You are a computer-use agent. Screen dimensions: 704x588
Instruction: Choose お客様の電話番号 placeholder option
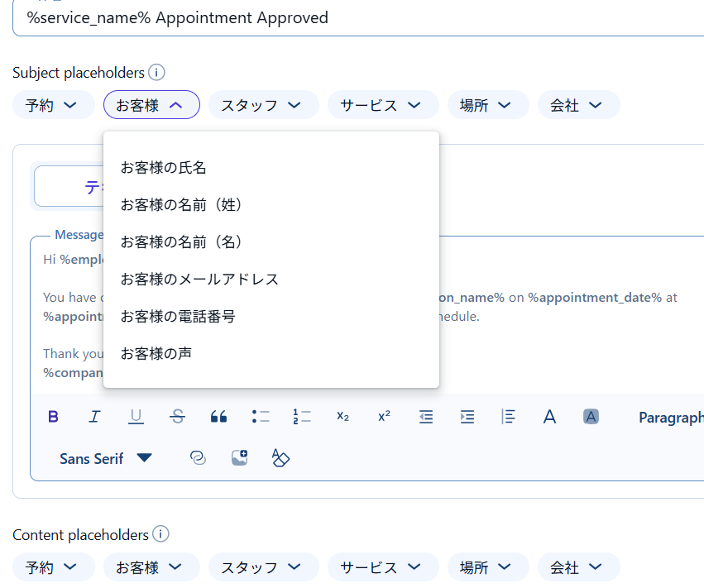tap(178, 316)
